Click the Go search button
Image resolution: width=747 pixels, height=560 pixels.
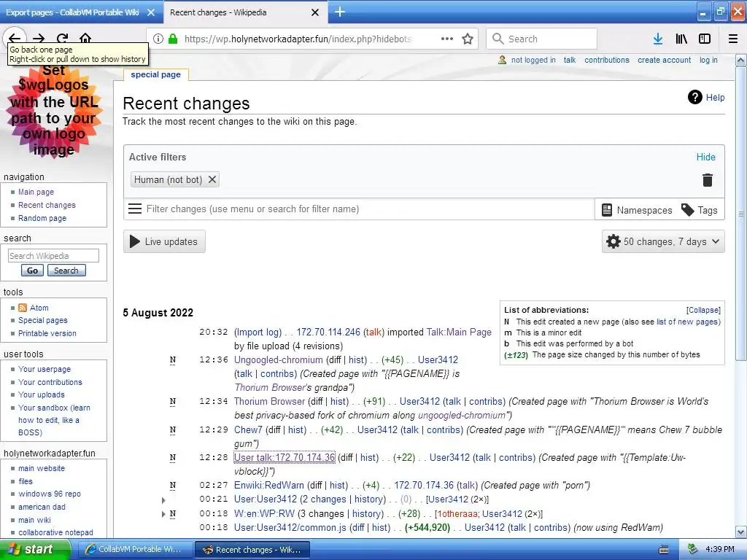pos(32,271)
